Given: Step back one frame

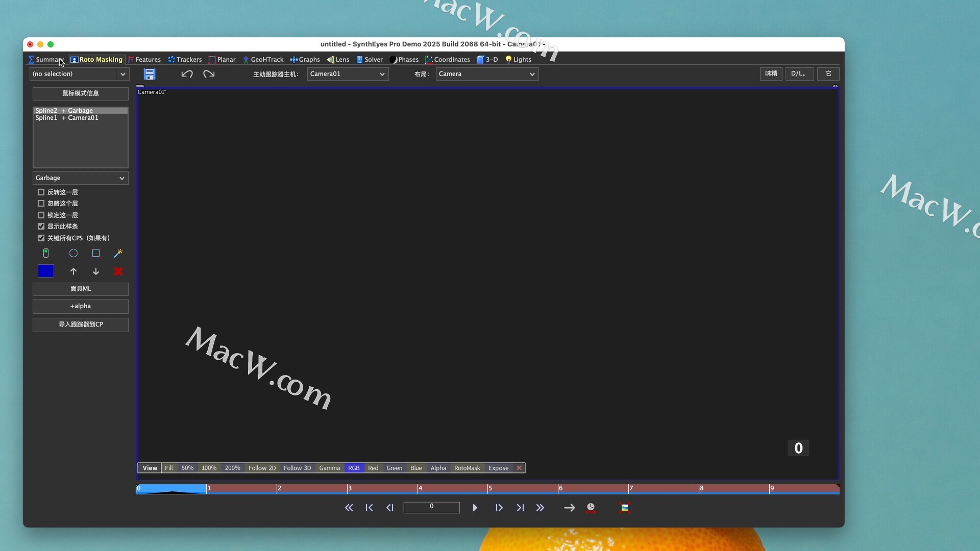Looking at the screenshot, I should [390, 508].
